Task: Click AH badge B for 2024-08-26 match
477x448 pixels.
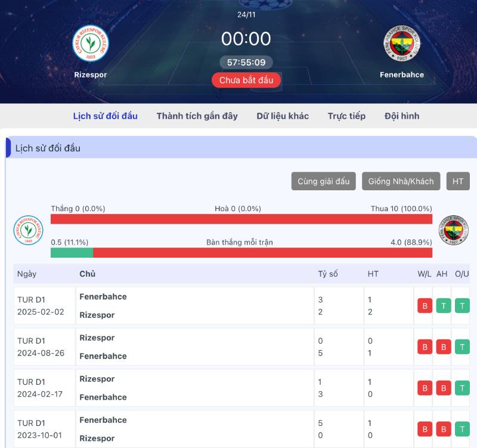Action: coord(444,347)
